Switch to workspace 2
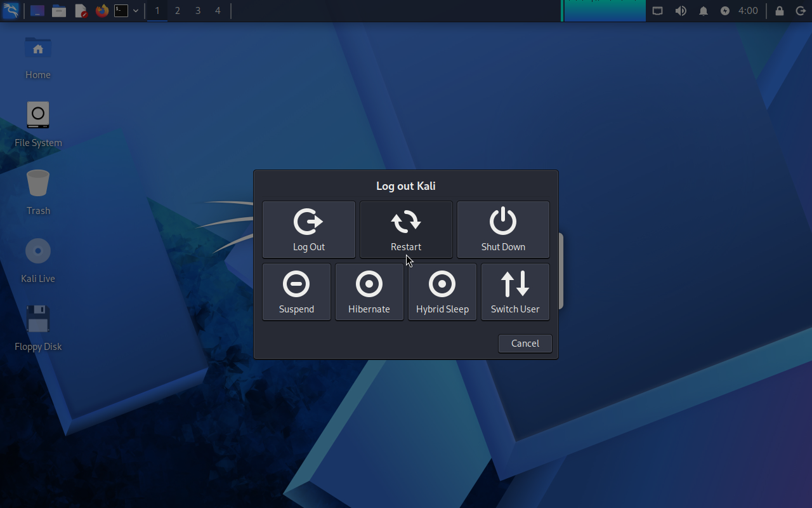 pos(178,11)
